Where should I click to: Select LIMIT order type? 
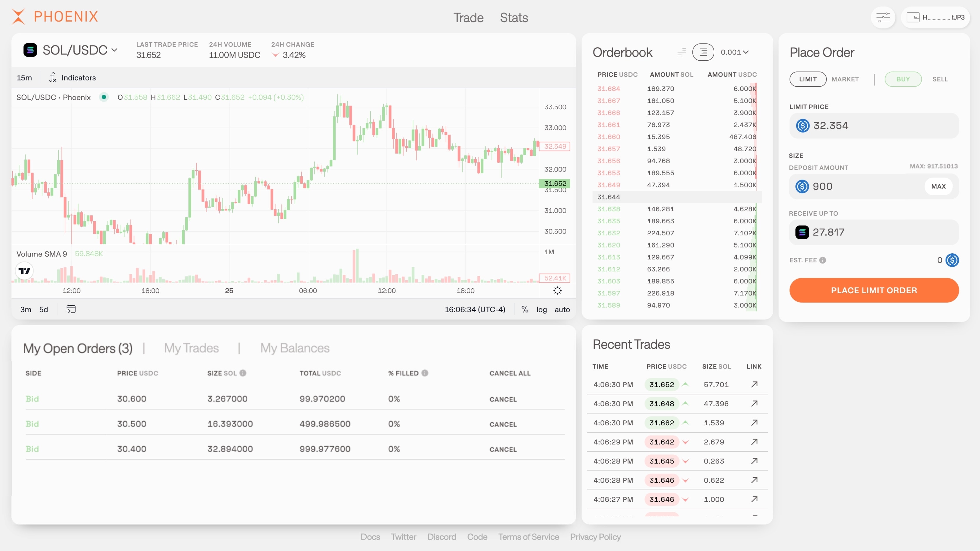808,79
